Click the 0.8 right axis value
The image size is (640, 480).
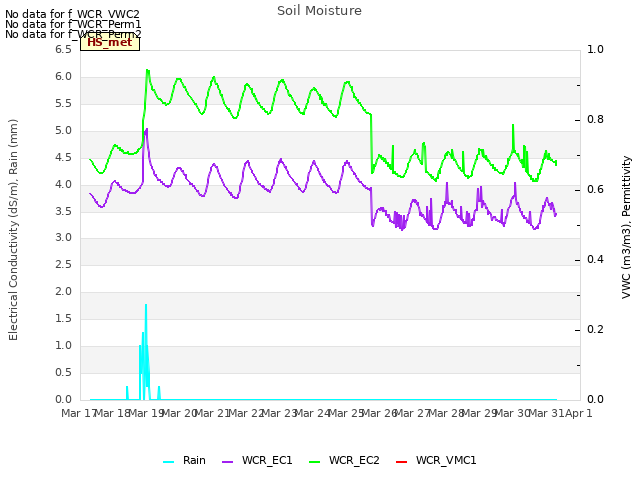(595, 120)
